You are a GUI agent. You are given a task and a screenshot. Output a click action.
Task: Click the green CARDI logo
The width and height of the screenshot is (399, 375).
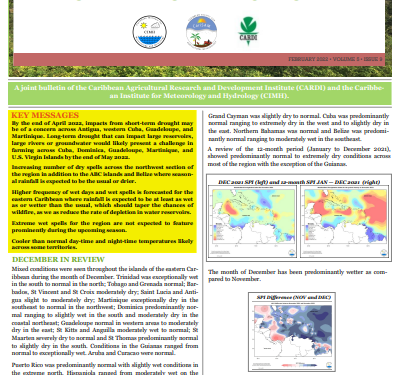248,31
